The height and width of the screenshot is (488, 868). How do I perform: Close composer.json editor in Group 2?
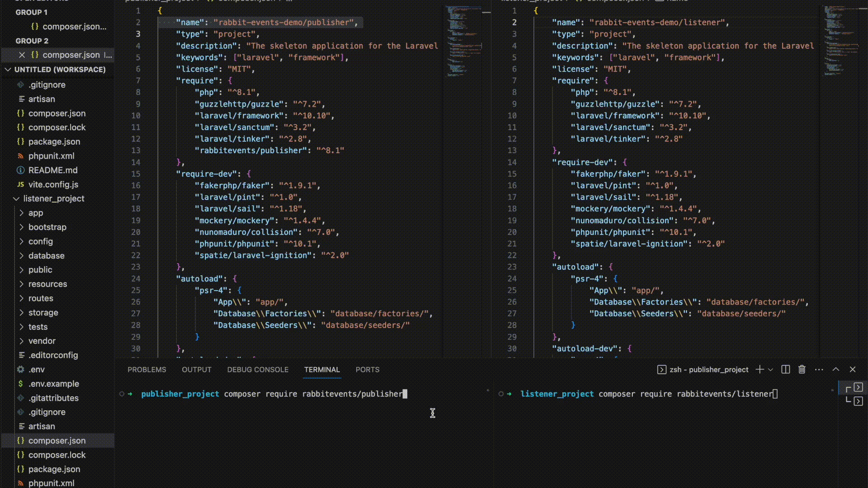(x=22, y=55)
